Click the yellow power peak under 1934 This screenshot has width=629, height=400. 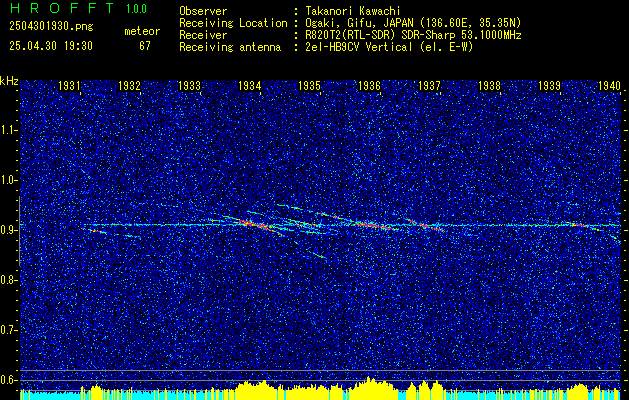(256, 390)
